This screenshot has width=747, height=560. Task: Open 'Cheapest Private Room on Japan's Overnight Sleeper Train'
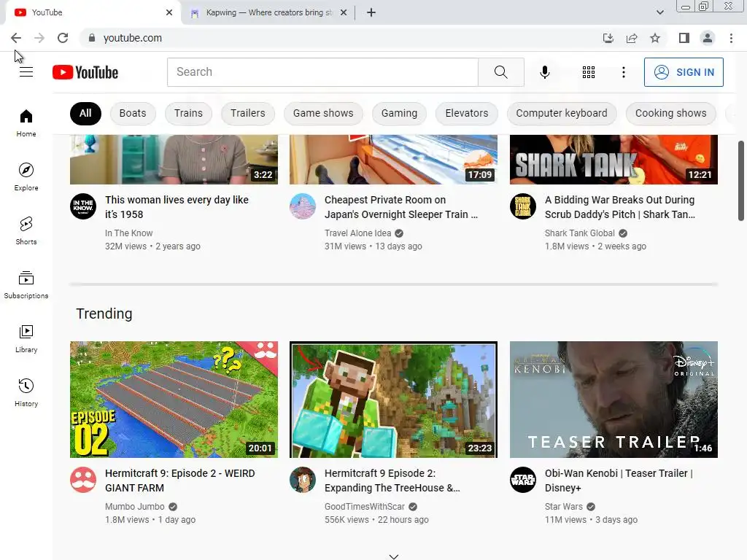pyautogui.click(x=400, y=207)
